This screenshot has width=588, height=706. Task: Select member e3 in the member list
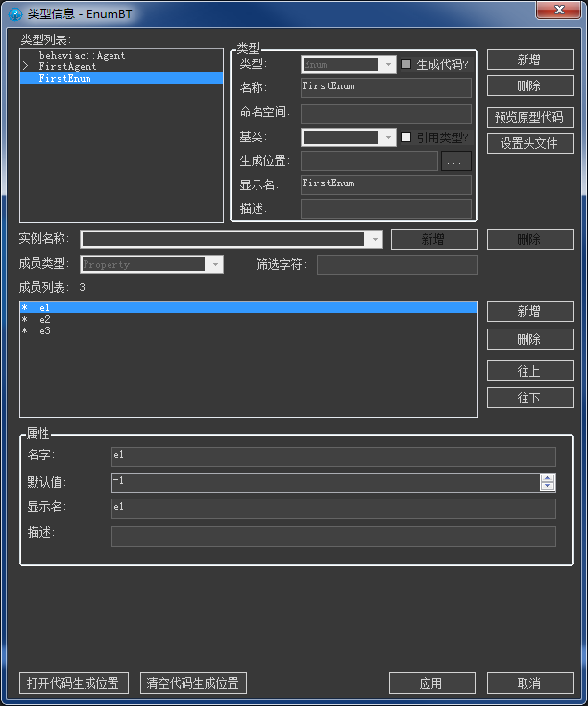(x=45, y=330)
